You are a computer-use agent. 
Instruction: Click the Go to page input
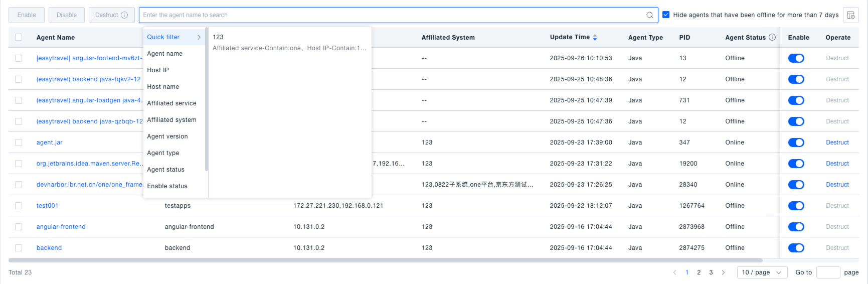(827, 272)
